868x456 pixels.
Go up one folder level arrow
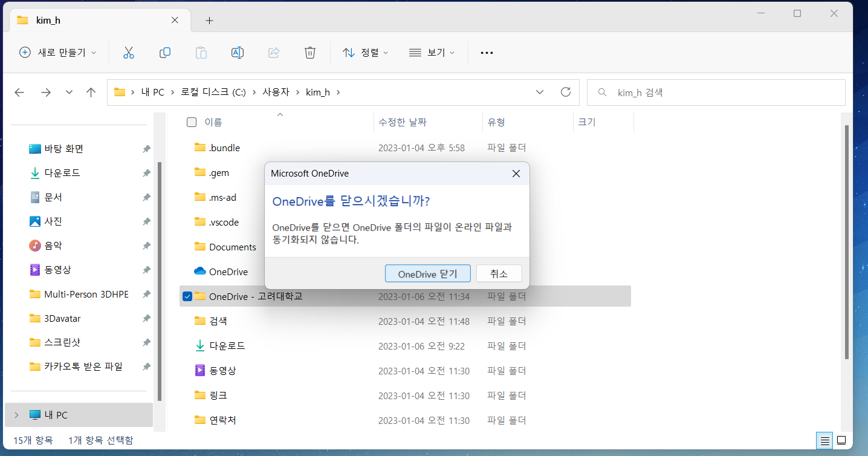pos(91,93)
